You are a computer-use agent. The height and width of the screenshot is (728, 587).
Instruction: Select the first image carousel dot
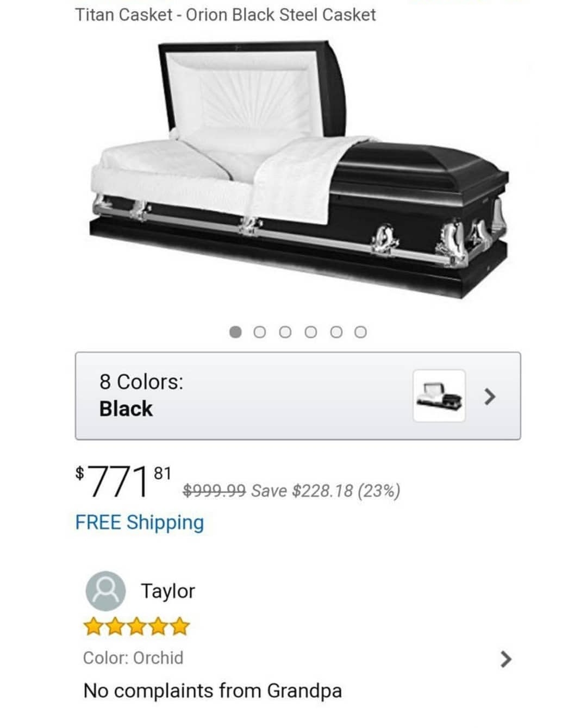tap(235, 332)
